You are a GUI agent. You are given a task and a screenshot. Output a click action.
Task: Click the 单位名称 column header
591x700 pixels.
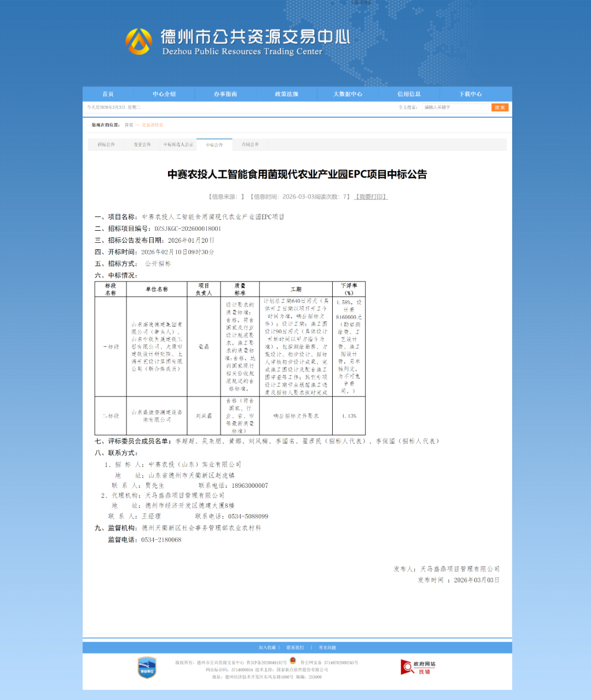(157, 289)
